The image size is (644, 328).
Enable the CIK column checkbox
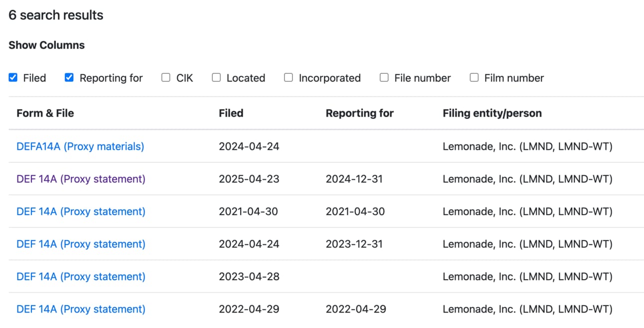click(166, 78)
